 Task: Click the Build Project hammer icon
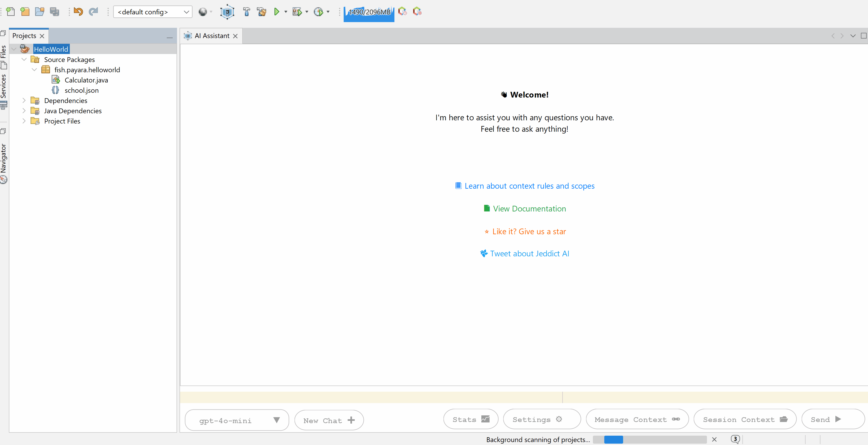(x=247, y=12)
